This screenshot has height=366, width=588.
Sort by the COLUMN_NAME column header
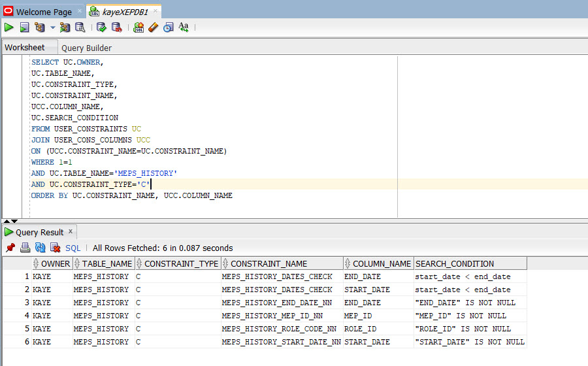[378, 263]
